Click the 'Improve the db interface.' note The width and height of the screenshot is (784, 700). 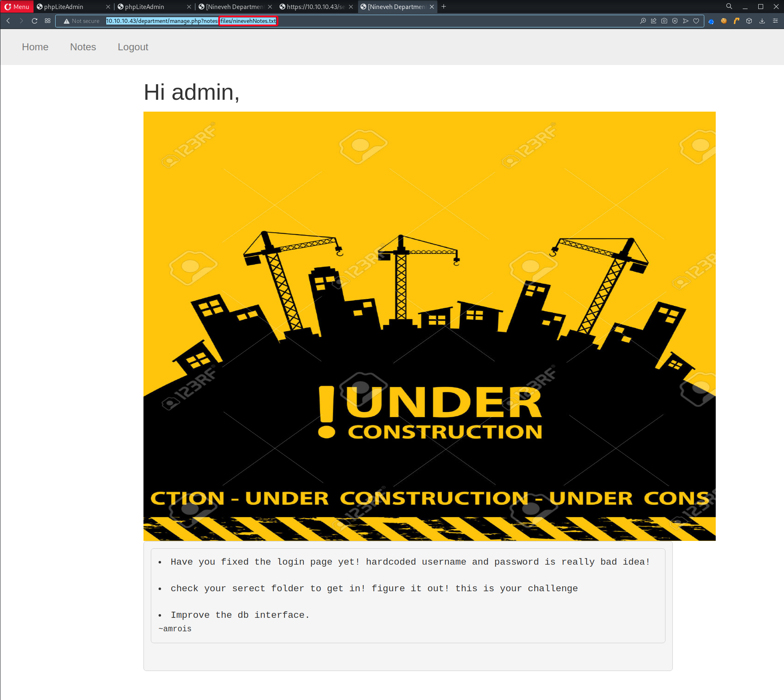tap(240, 615)
